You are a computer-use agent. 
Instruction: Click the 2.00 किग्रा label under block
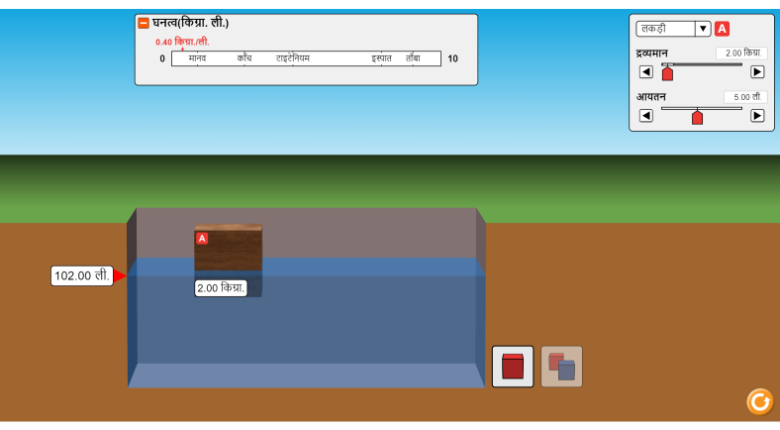(x=221, y=288)
